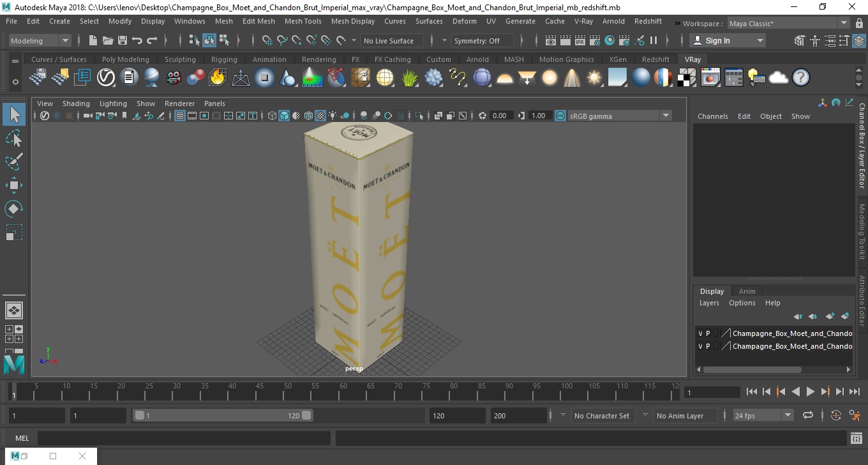
Task: Open the Mesh Tools menu
Action: tap(303, 21)
